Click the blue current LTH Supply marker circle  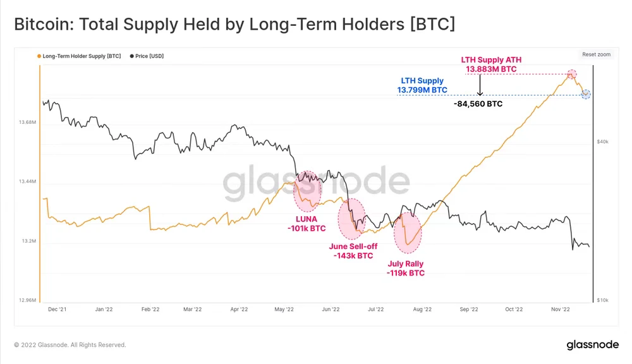(586, 94)
